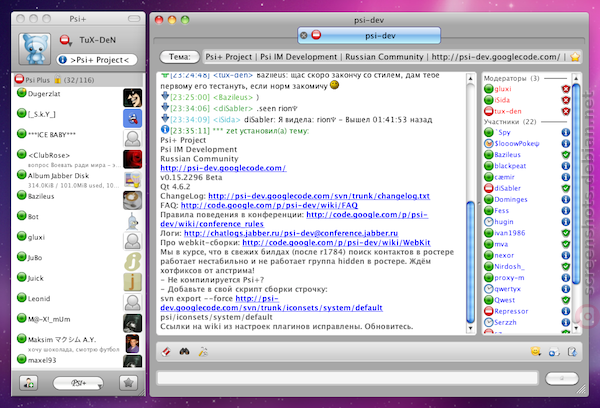Open the iconsets/system/default svn link
Screen dimensions: 600x408
click(x=271, y=308)
